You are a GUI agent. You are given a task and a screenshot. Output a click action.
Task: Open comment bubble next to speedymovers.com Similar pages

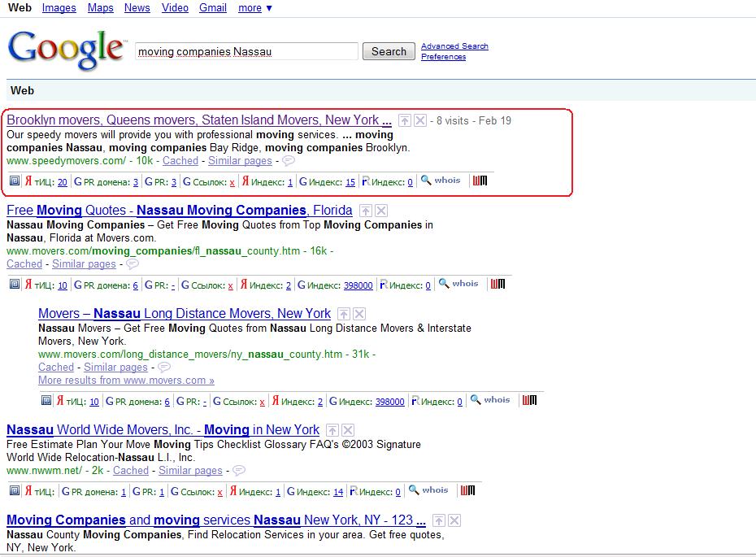pyautogui.click(x=289, y=160)
